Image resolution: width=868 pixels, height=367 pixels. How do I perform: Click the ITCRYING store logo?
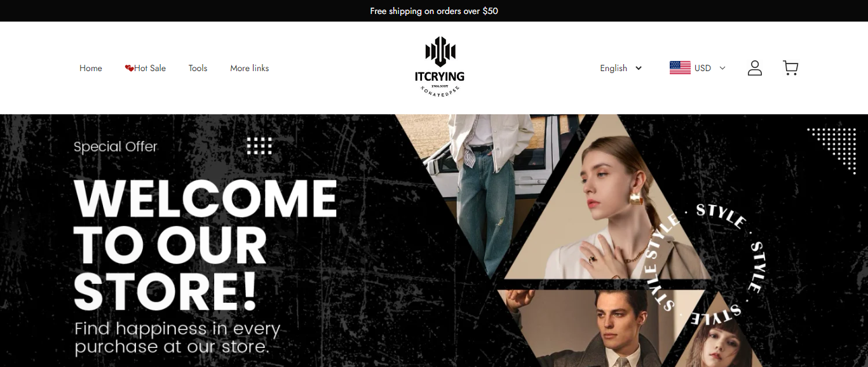(440, 67)
